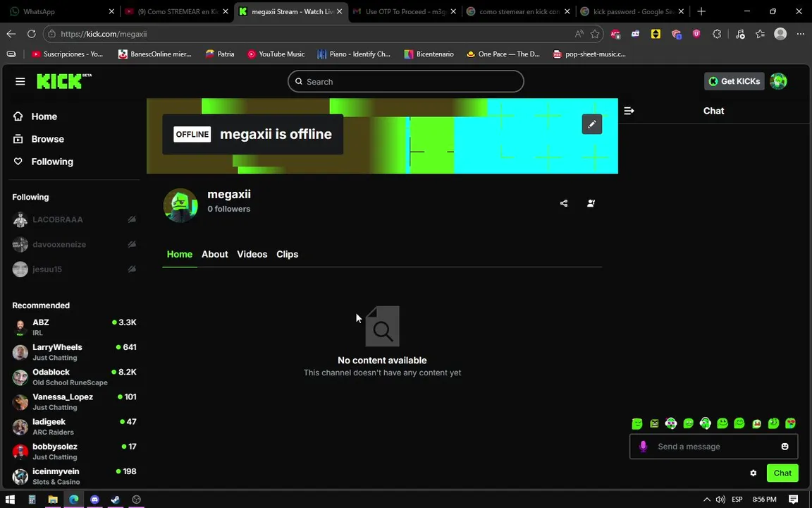Open recommended channel bobbysolez
The image size is (812, 508).
point(74,452)
